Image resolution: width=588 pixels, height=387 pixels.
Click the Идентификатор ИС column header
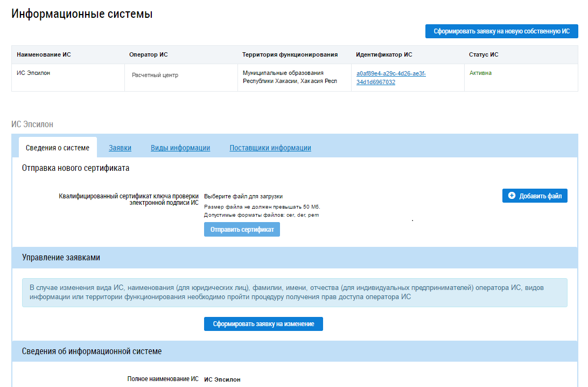tap(384, 54)
